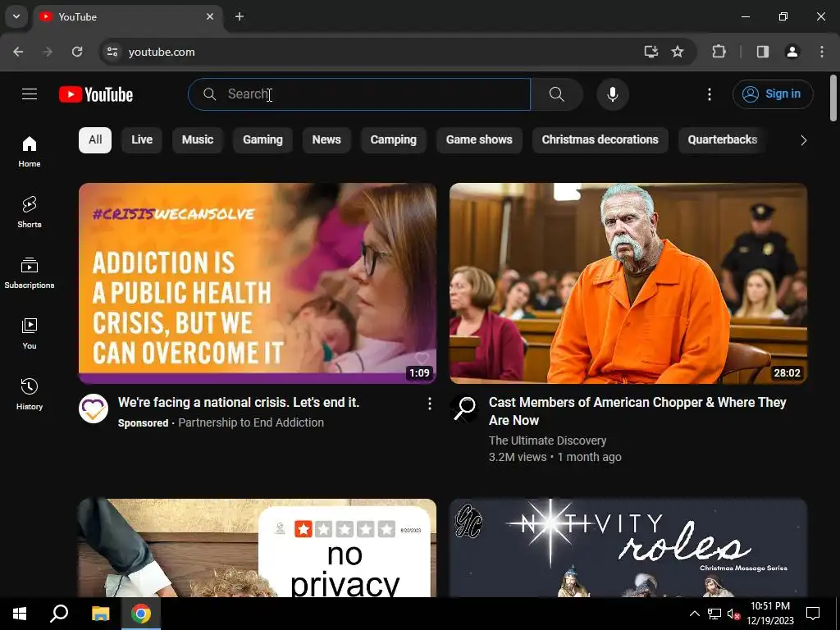Open 'We're facing a national crisis' video title

point(239,402)
